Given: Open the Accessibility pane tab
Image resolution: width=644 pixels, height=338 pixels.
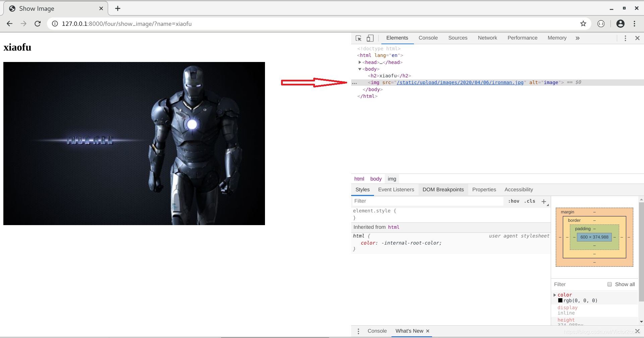Looking at the screenshot, I should pyautogui.click(x=519, y=190).
